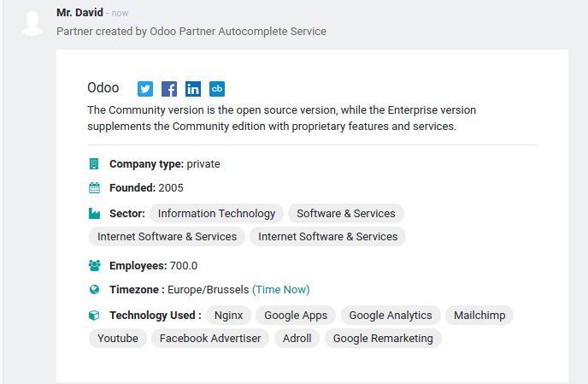Image resolution: width=588 pixels, height=384 pixels.
Task: Click the Technology Used cube icon
Action: tap(94, 315)
